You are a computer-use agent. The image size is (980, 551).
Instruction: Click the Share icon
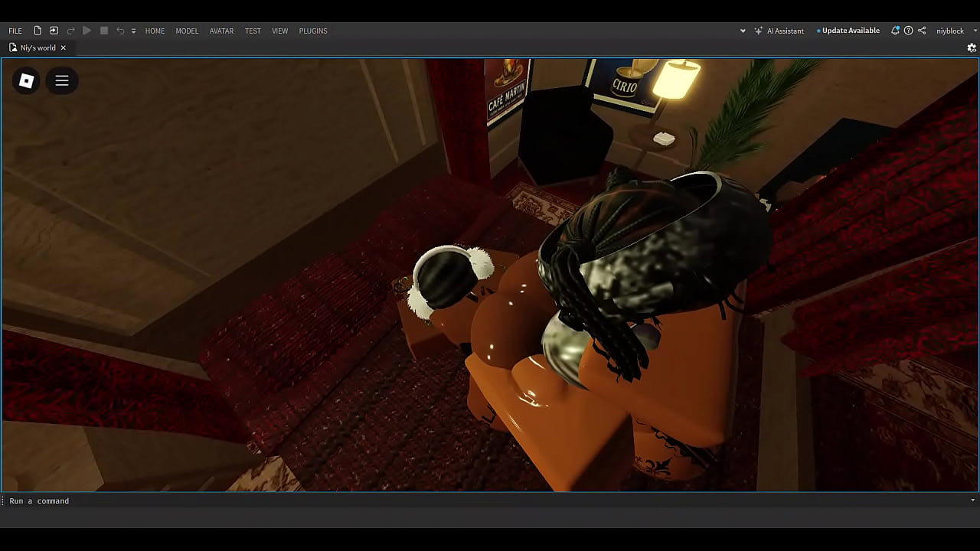[x=922, y=31]
